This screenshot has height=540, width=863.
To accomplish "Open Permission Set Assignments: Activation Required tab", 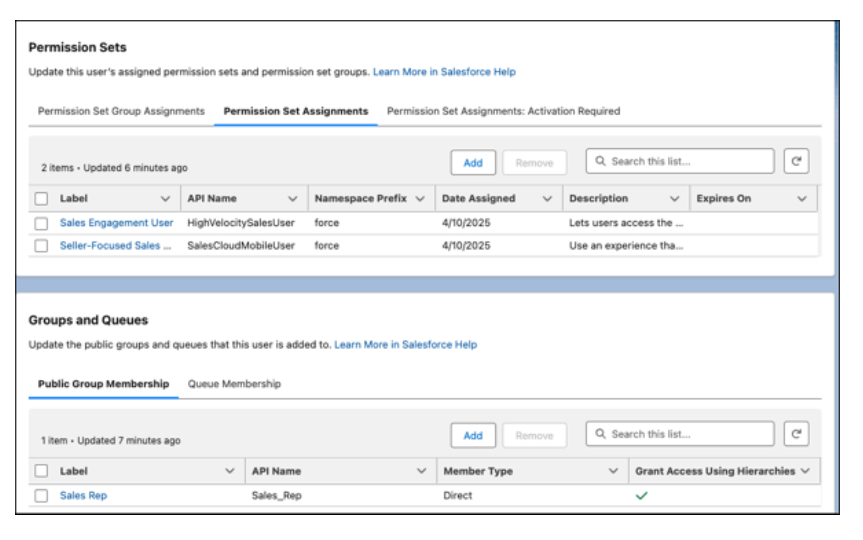I will point(503,111).
